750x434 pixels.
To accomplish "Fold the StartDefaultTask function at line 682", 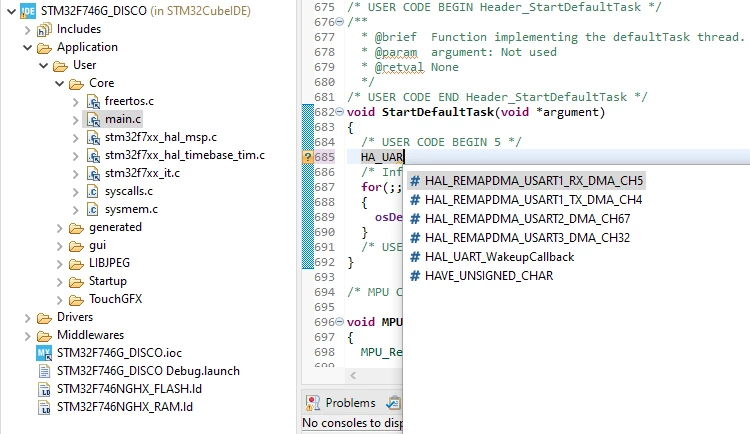I will tap(340, 111).
